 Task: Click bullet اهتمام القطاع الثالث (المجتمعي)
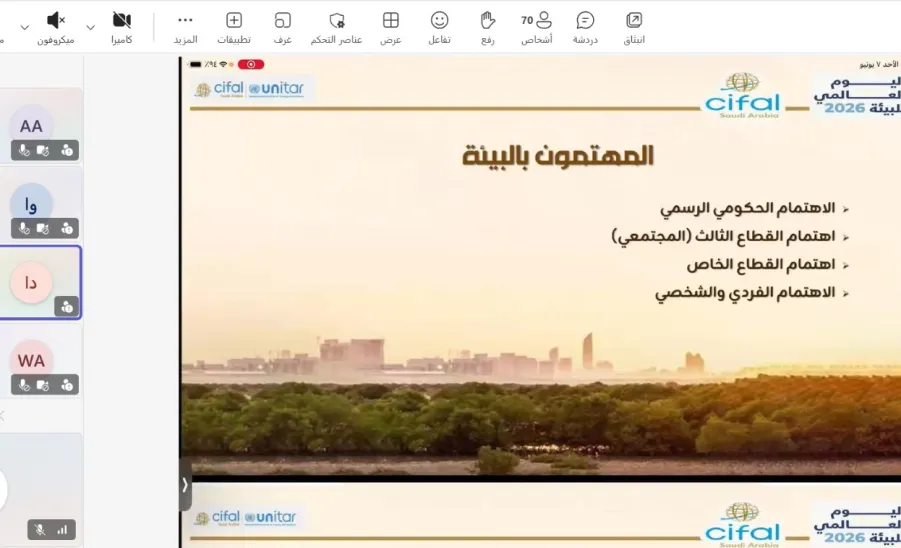coord(723,236)
